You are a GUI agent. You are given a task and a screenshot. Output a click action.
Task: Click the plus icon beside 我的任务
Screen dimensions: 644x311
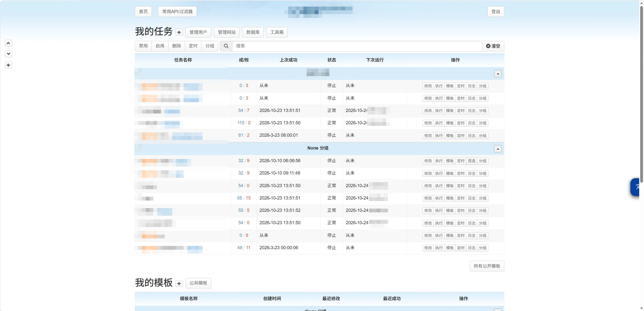tap(179, 32)
